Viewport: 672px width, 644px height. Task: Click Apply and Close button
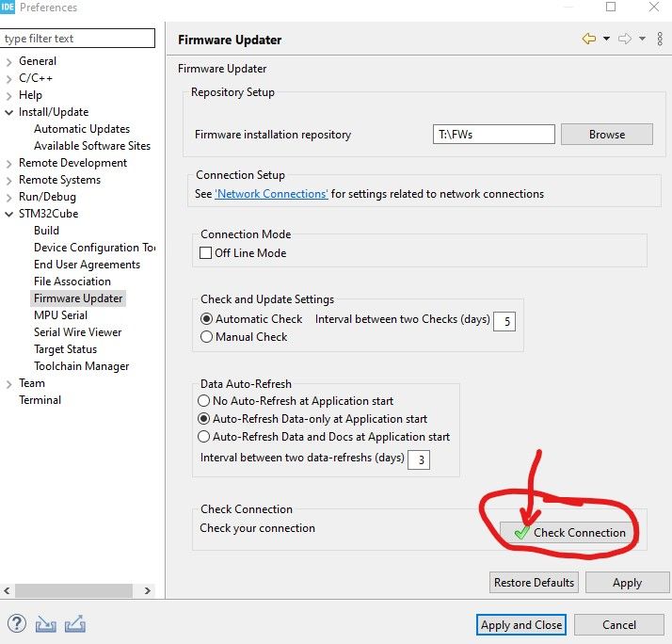click(x=521, y=625)
